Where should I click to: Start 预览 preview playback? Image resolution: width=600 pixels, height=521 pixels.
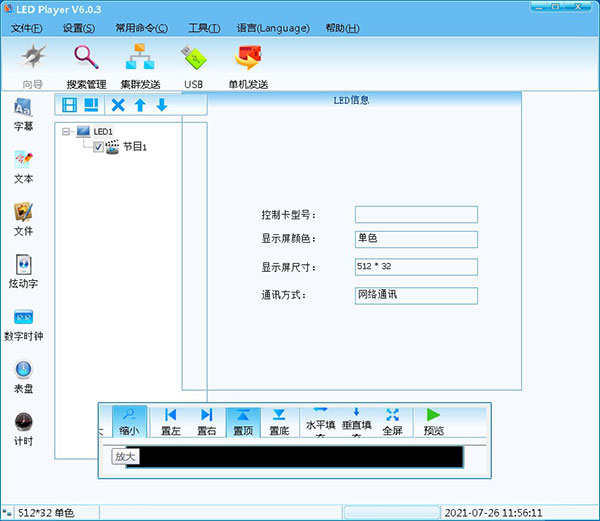(434, 422)
